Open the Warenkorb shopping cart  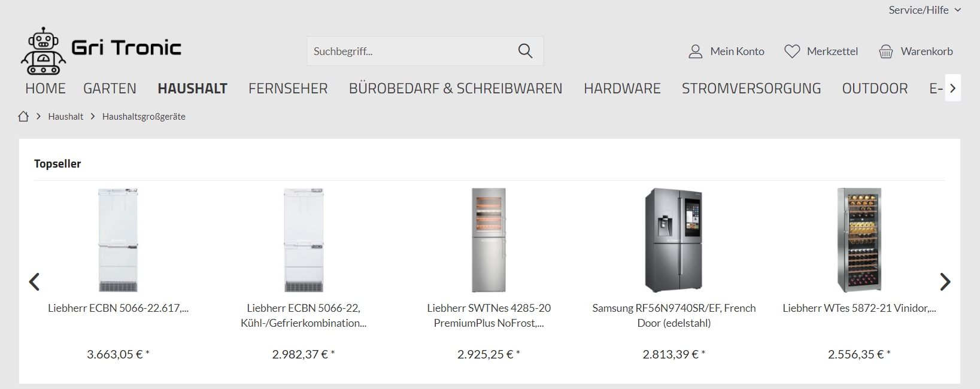tap(915, 51)
